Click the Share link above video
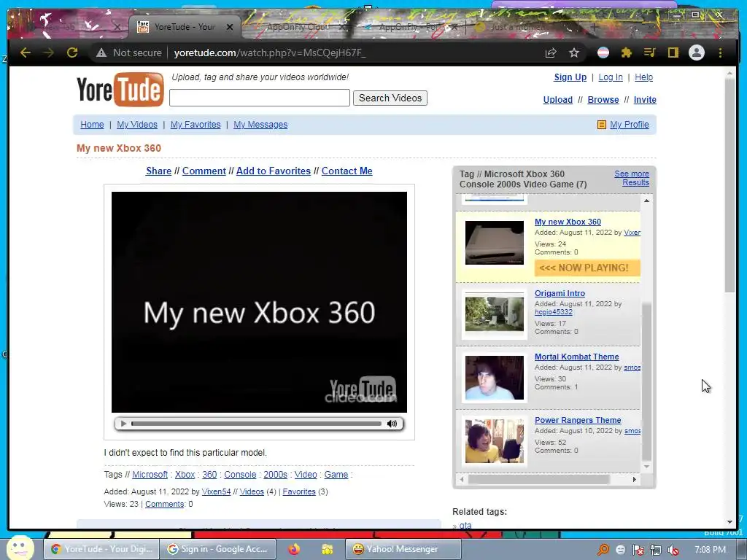 click(158, 171)
